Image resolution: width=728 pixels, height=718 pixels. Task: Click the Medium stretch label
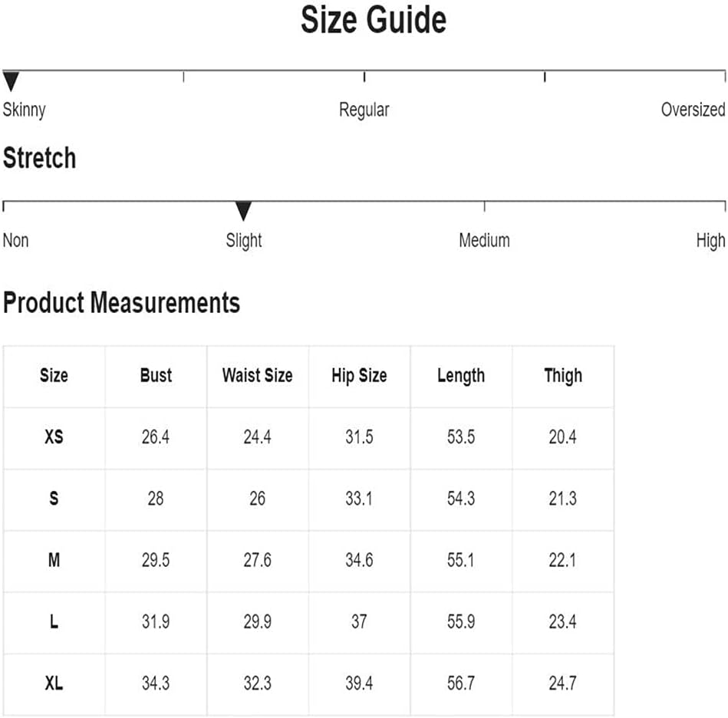click(x=484, y=240)
